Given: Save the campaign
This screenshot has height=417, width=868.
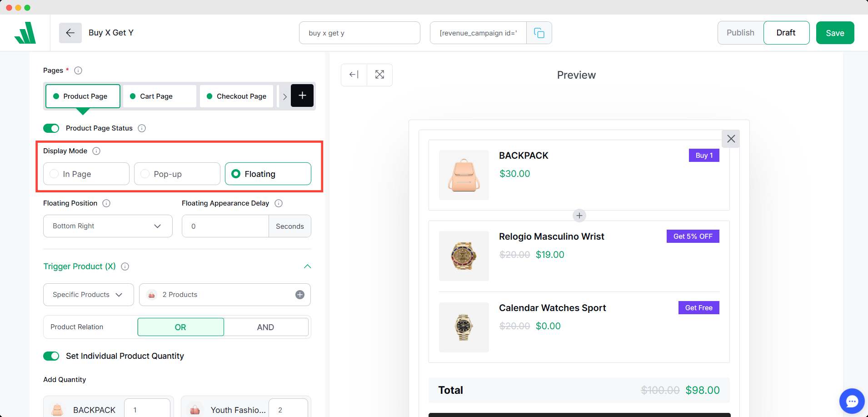Looking at the screenshot, I should (x=835, y=33).
